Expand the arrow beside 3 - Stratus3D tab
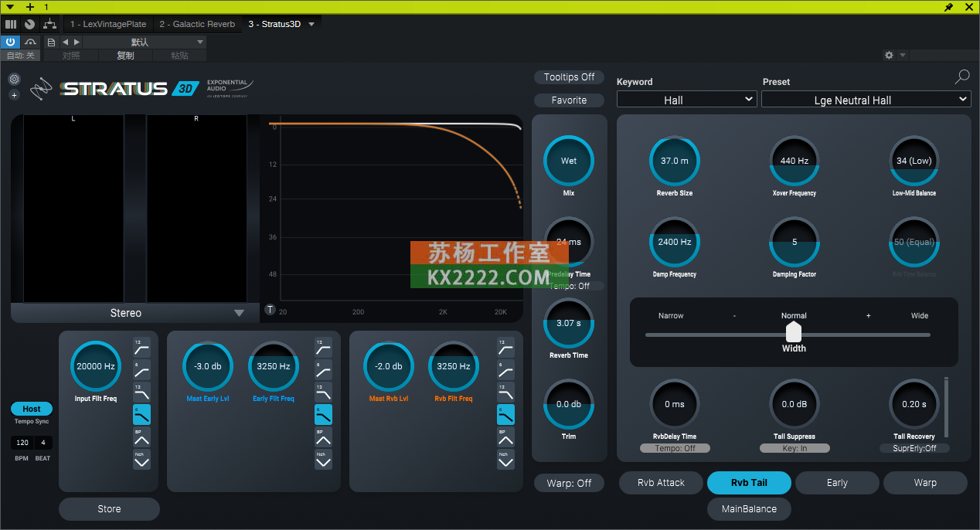 [x=311, y=24]
